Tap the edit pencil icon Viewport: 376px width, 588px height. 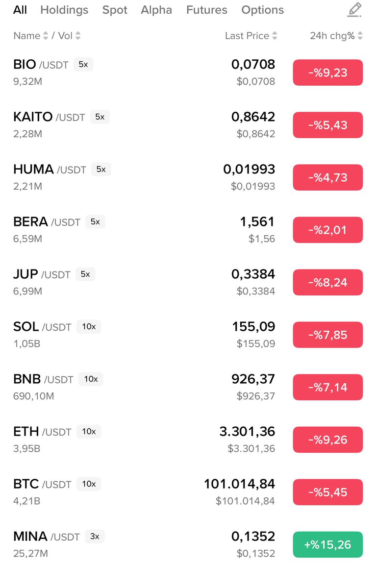tap(354, 10)
